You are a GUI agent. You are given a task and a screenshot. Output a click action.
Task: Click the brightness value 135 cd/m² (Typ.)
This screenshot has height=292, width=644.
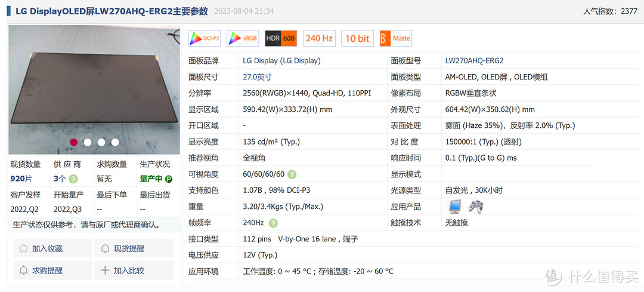pyautogui.click(x=271, y=142)
